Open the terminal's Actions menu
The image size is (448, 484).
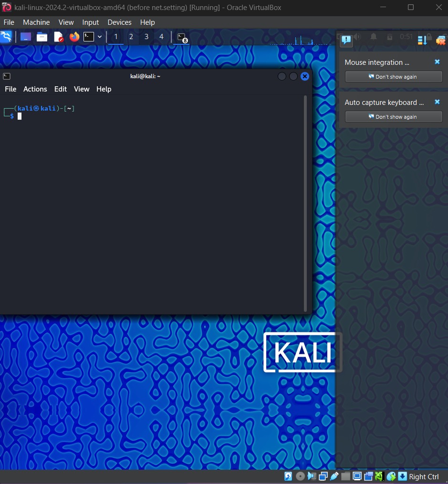coord(35,89)
